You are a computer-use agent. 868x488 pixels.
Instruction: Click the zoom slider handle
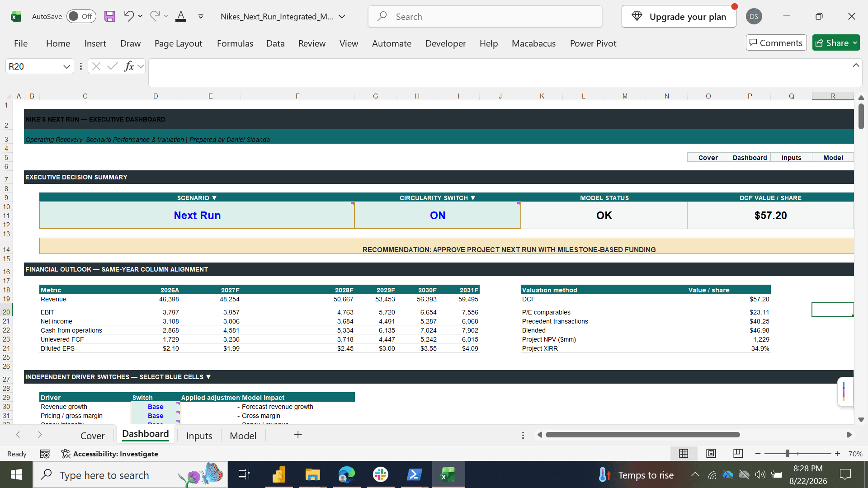click(x=787, y=454)
